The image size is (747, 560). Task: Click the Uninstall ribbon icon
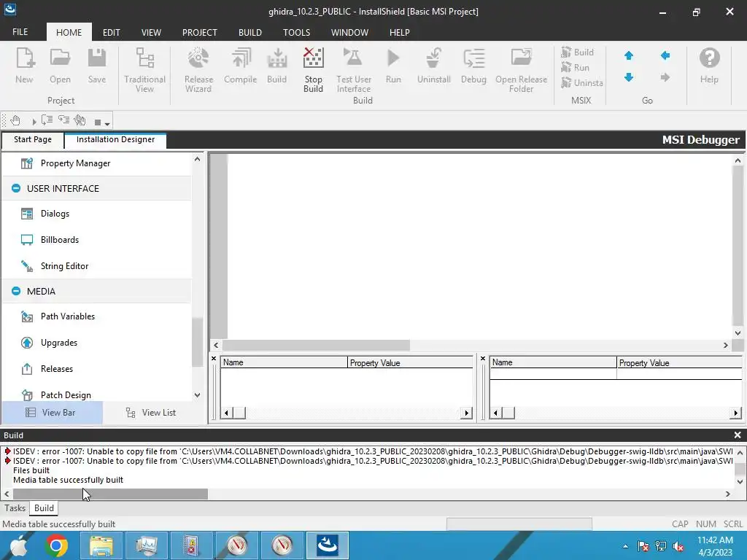point(433,66)
